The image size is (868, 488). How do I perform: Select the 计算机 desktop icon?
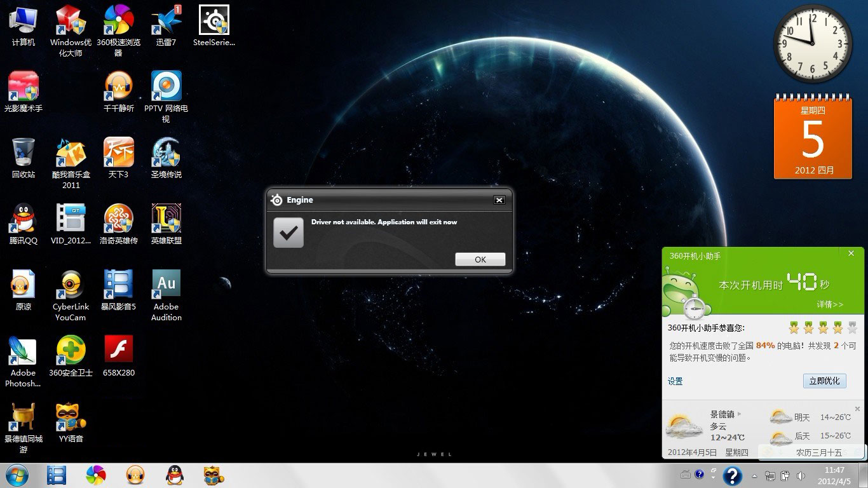tap(24, 26)
